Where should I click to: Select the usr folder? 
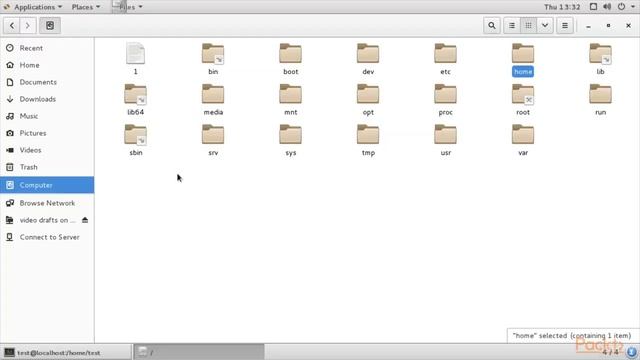(x=445, y=140)
